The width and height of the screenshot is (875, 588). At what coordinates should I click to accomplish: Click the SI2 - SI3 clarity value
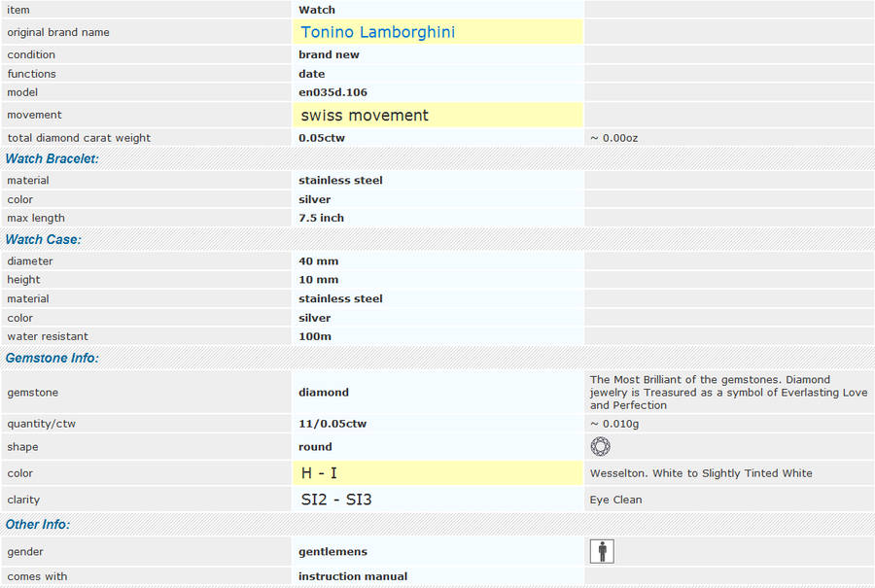336,500
